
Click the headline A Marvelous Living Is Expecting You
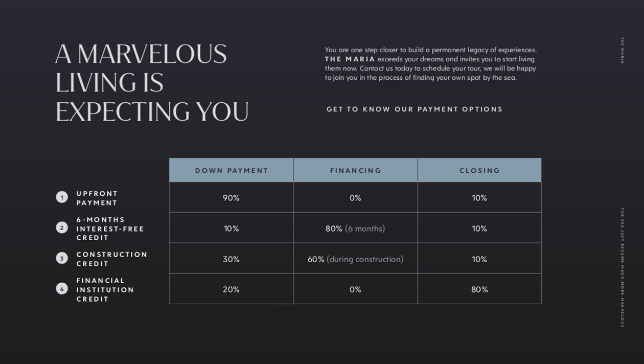(x=152, y=83)
